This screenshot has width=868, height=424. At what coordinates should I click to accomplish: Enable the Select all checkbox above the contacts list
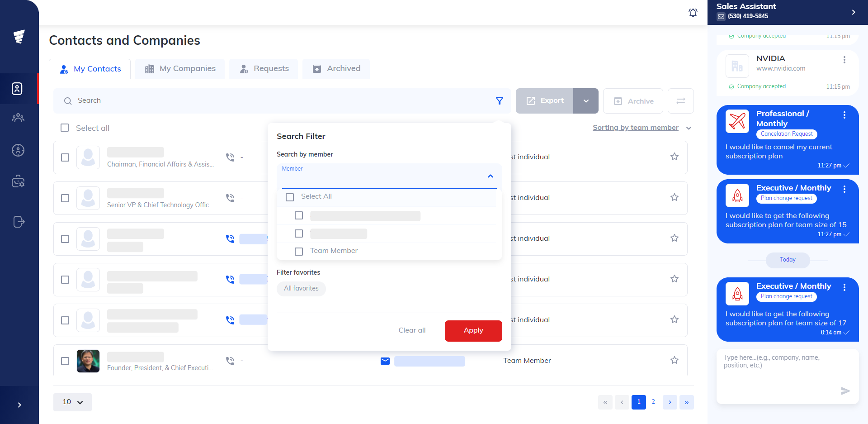pos(65,128)
